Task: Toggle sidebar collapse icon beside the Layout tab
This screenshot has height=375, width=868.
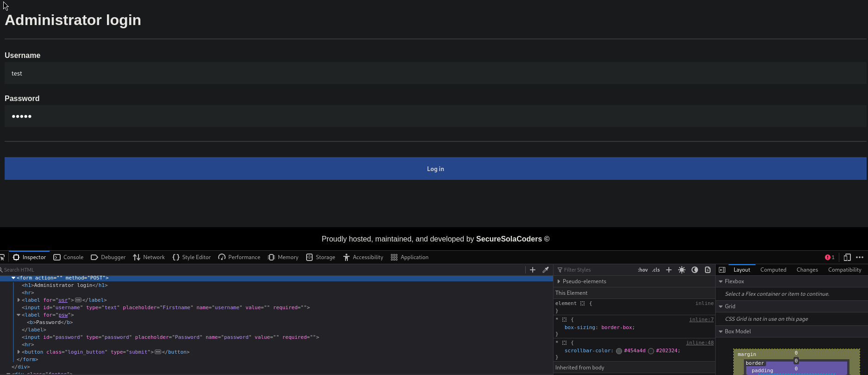Action: (722, 270)
